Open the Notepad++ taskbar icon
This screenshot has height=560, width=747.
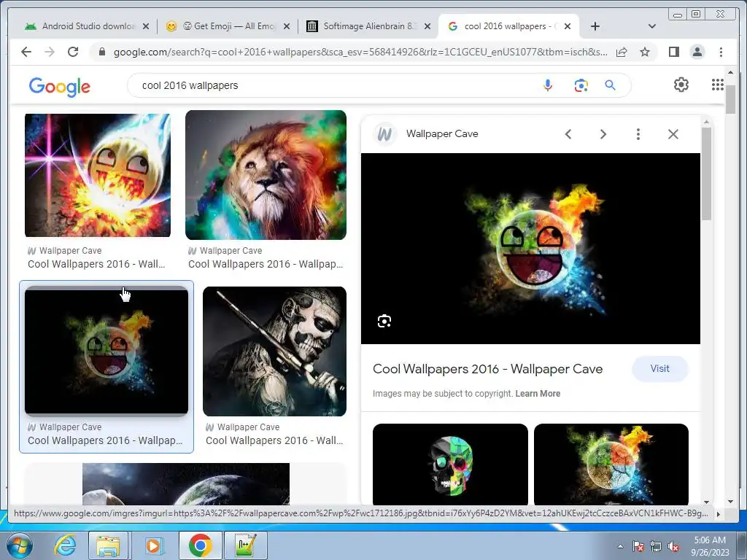click(246, 545)
